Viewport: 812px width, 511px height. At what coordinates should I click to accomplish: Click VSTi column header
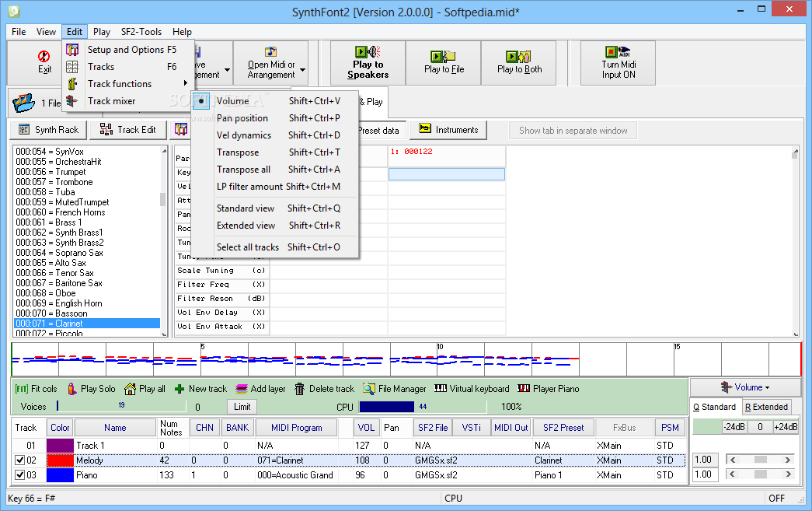pos(471,428)
